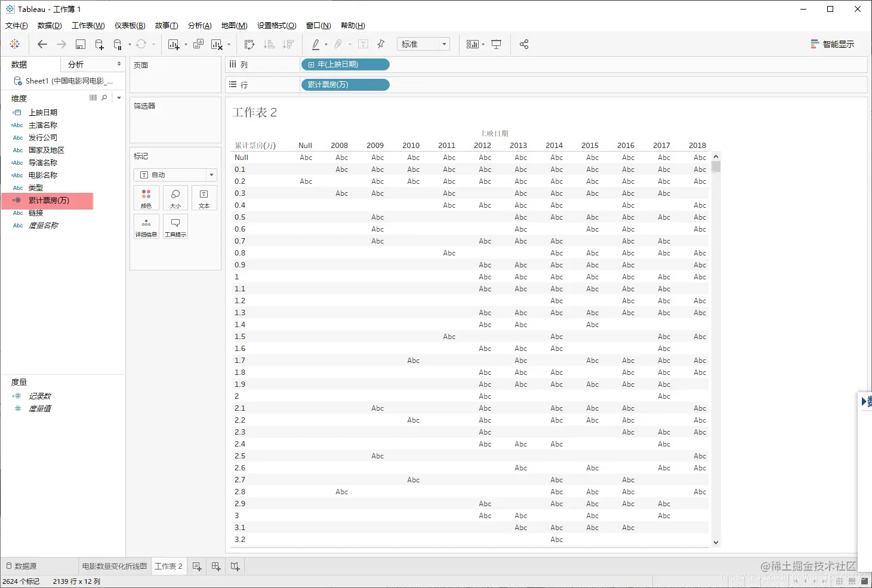872x588 pixels.
Task: Add a new dashboard tab at bottom
Action: (216, 566)
